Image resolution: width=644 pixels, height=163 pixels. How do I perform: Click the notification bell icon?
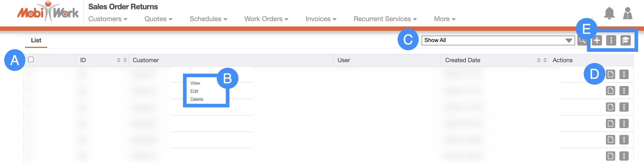609,13
